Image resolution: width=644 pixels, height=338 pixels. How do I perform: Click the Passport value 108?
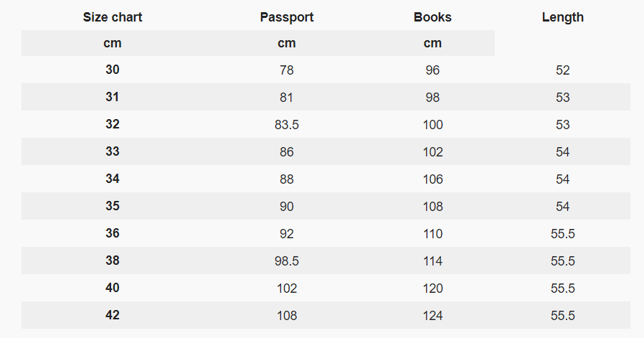[287, 316]
